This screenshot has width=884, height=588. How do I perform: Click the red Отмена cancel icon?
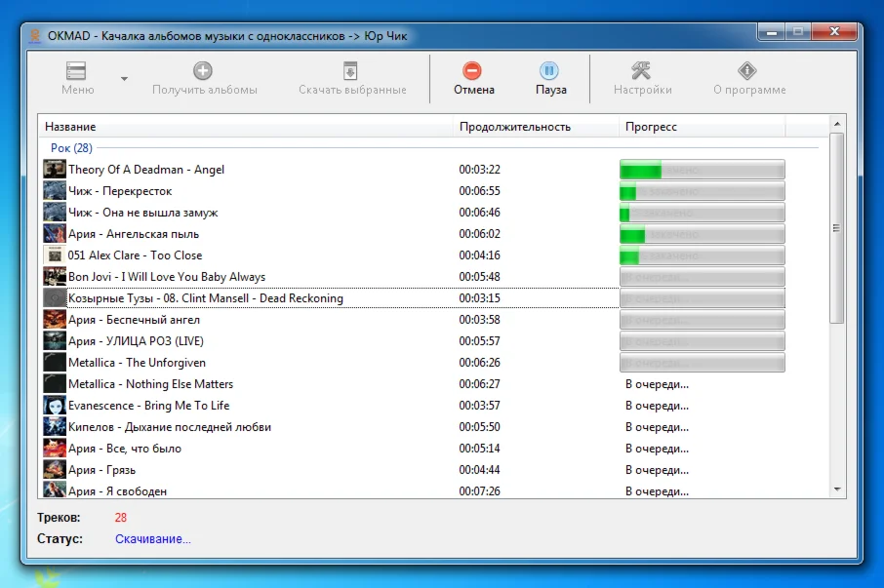click(472, 71)
